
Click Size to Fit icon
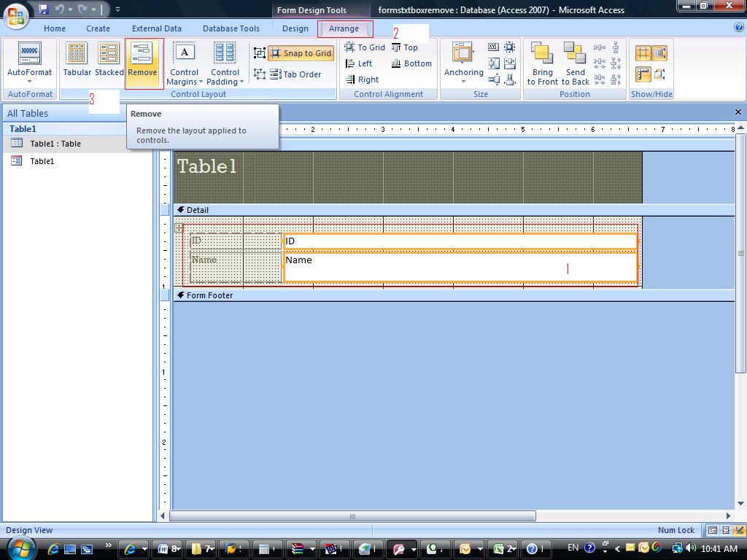point(494,47)
